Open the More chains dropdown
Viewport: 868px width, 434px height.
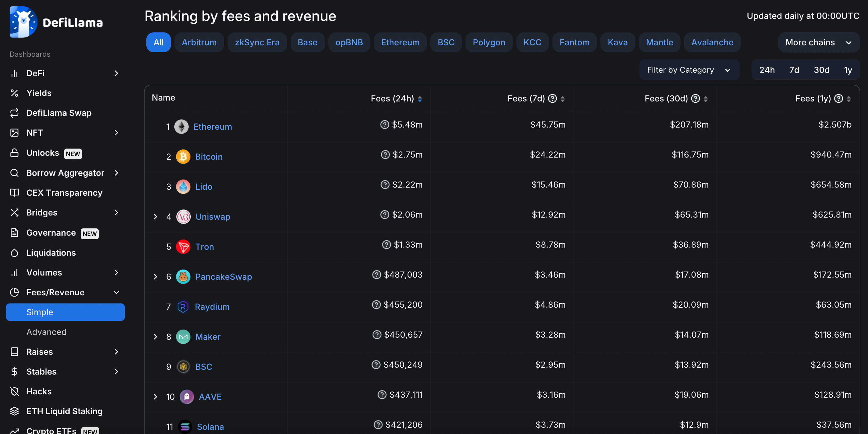click(x=819, y=43)
